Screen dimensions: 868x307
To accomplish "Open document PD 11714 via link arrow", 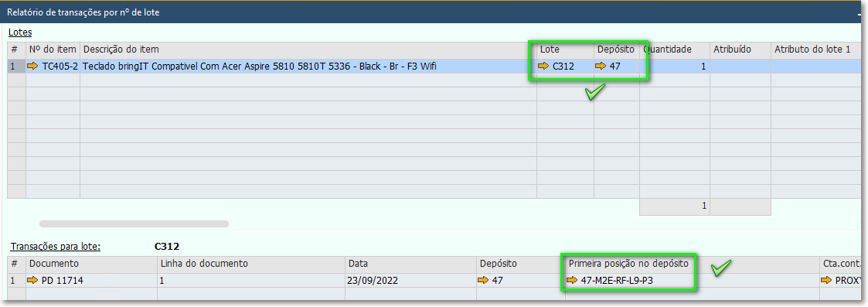I will pyautogui.click(x=33, y=281).
